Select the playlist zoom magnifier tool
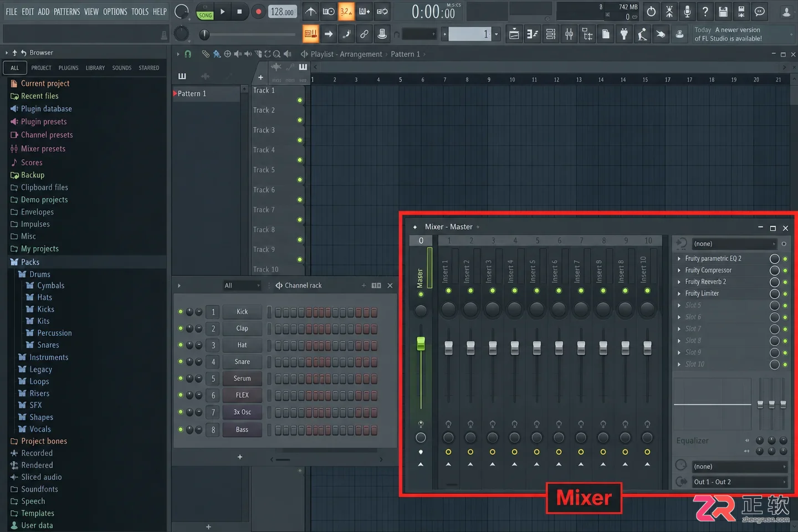 (277, 54)
